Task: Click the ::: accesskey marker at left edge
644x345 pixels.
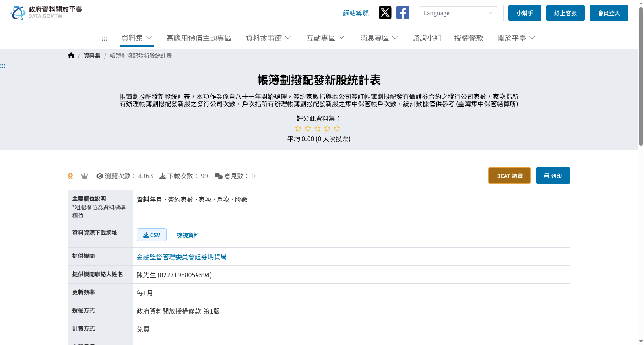Action: (x=3, y=66)
